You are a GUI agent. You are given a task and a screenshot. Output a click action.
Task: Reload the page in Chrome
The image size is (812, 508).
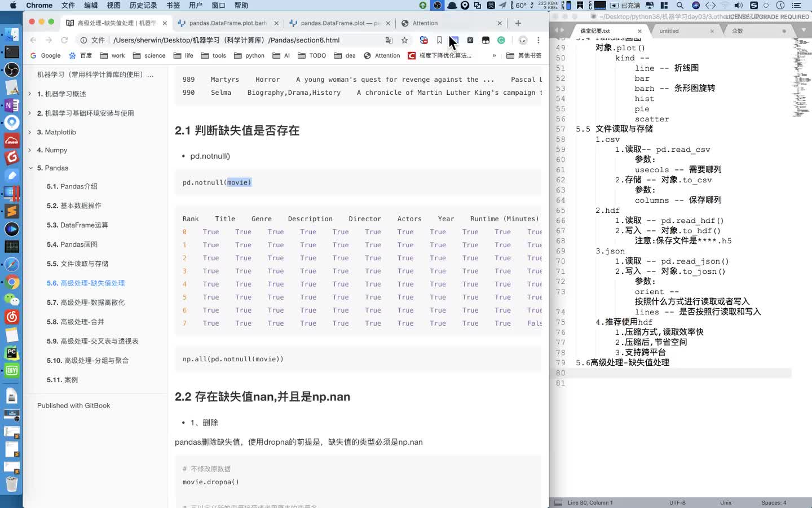tap(64, 40)
